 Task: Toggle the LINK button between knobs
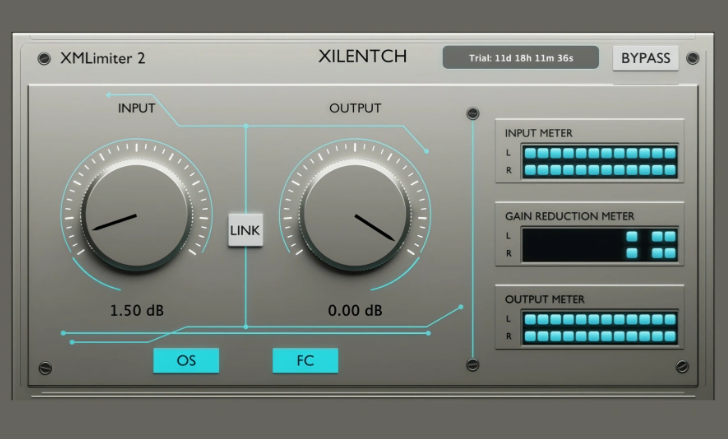[x=246, y=230]
